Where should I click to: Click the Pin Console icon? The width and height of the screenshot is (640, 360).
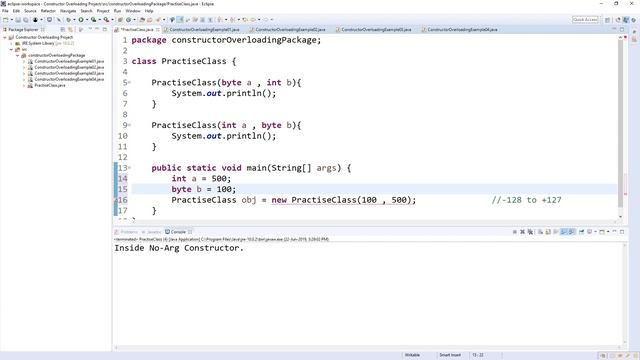pyautogui.click(x=582, y=232)
